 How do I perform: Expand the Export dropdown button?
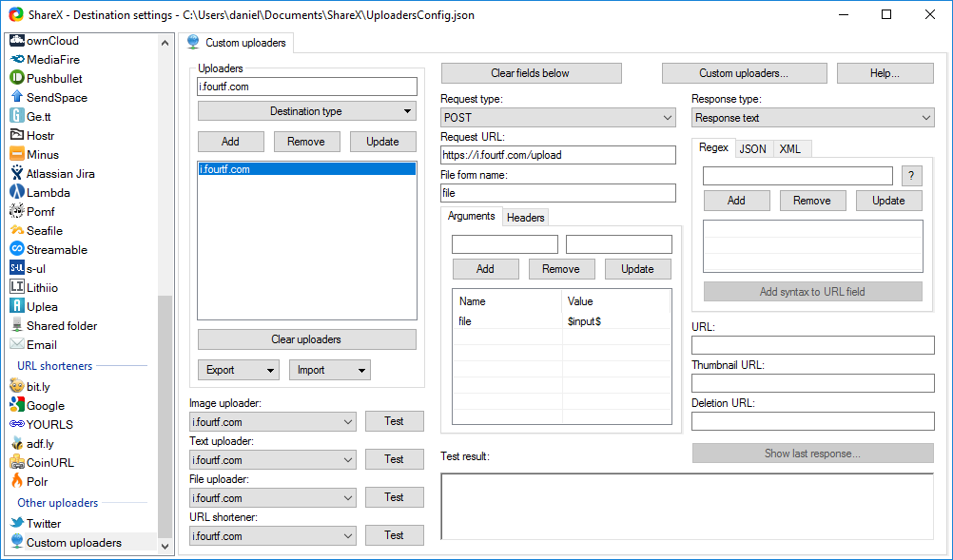tap(238, 370)
